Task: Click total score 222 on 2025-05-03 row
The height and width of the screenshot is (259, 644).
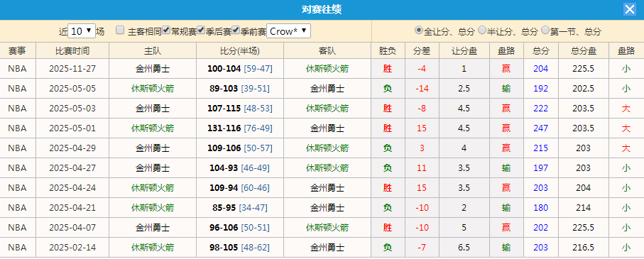Action: point(540,109)
